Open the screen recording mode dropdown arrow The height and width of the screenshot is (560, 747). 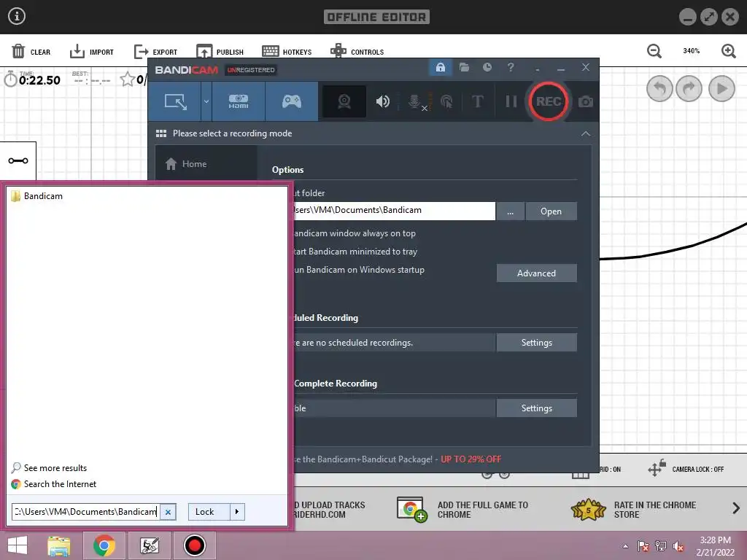pos(206,101)
